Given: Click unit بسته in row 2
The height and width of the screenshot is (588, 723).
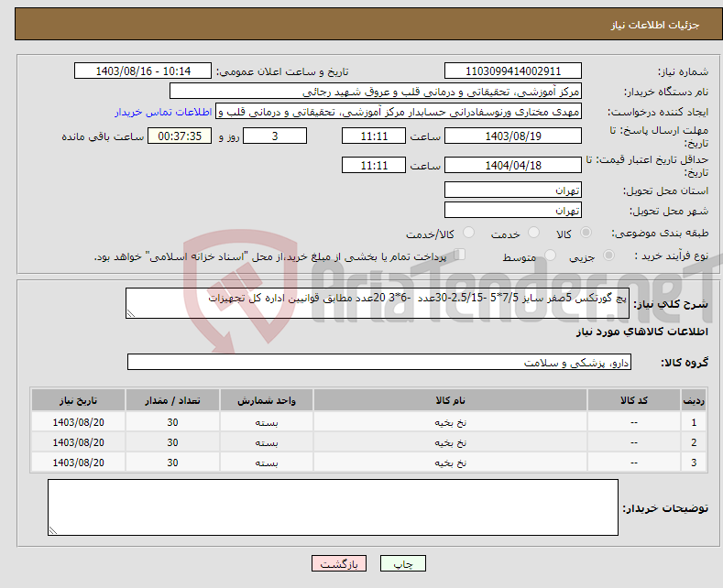Looking at the screenshot, I should point(267,443).
